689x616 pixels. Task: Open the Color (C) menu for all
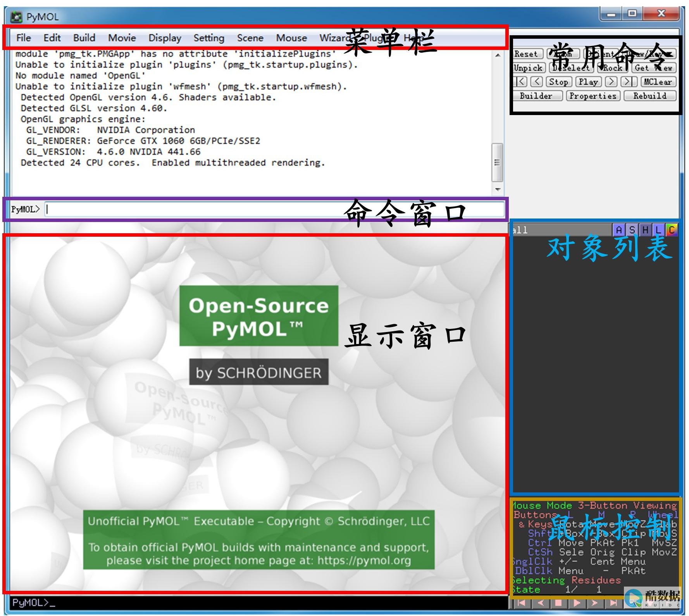672,230
